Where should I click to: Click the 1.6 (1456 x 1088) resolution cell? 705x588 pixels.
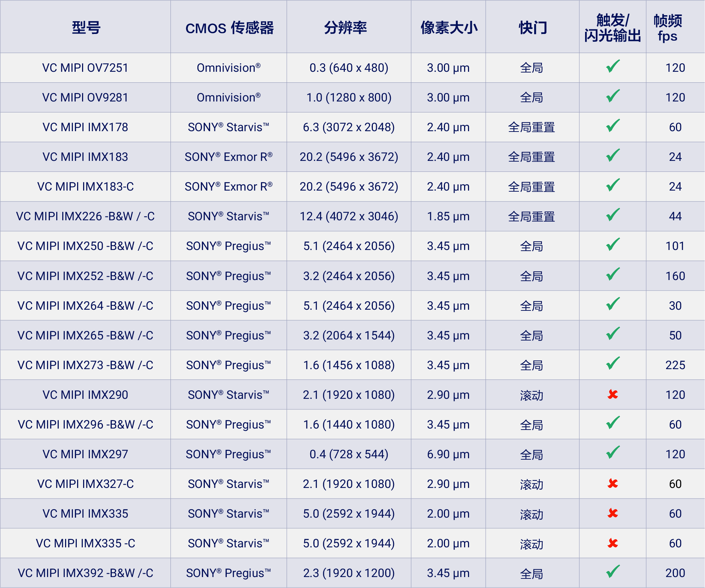click(x=349, y=365)
